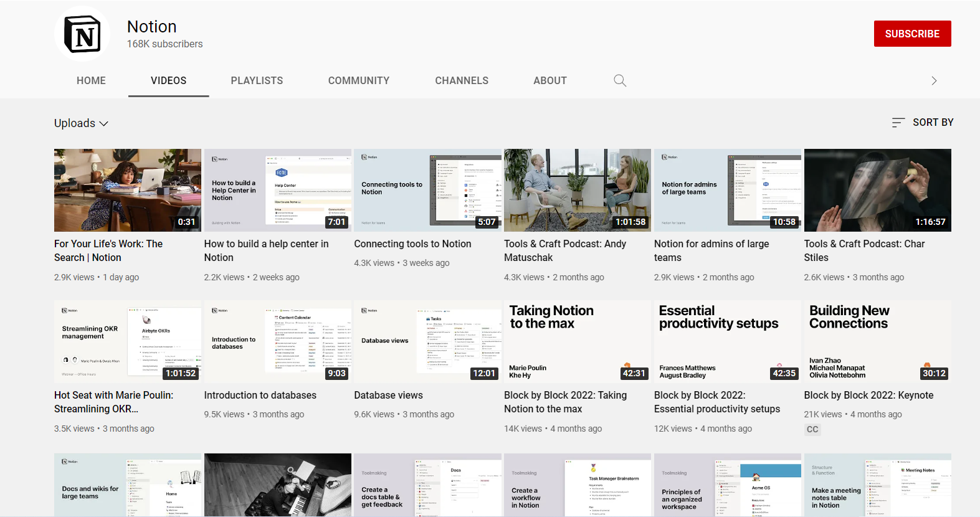Open title 'Block by Block 2022: Essential productivity setups'
The height and width of the screenshot is (517, 980).
click(x=717, y=402)
